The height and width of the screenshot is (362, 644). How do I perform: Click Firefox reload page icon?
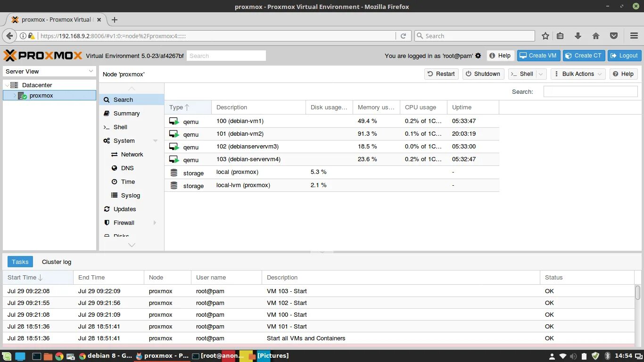coord(403,36)
